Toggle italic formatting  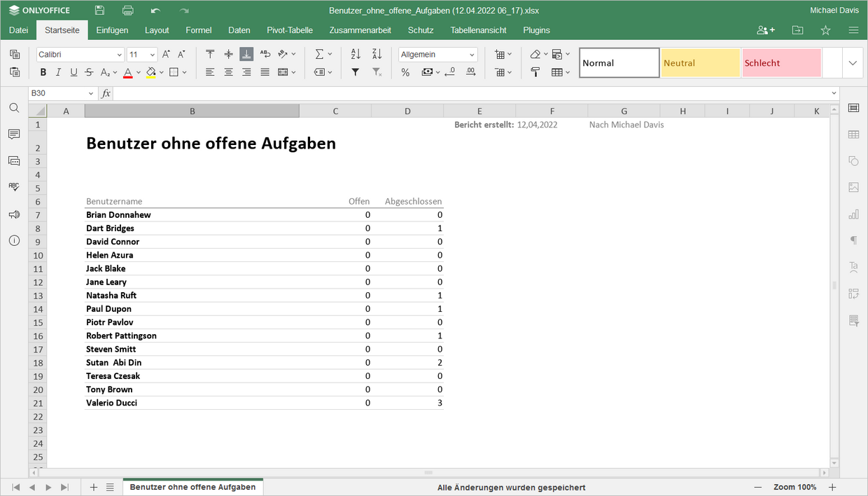coord(58,72)
